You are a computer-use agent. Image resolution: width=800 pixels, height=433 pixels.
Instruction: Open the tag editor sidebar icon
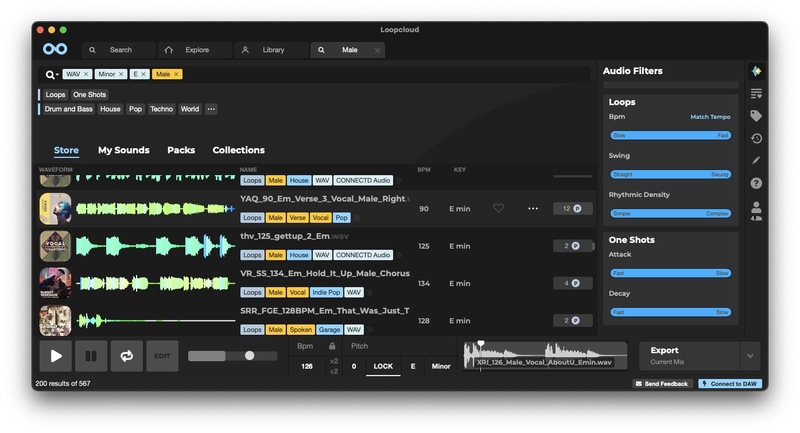[756, 116]
